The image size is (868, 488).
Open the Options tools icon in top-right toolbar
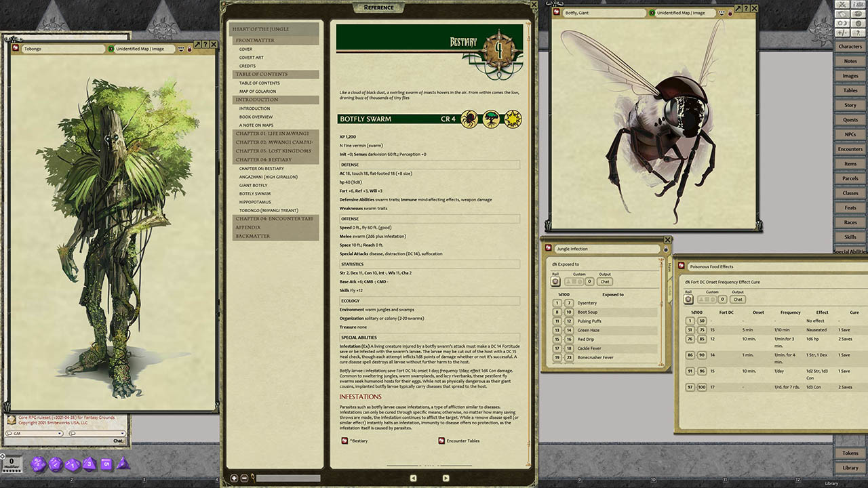(x=842, y=5)
